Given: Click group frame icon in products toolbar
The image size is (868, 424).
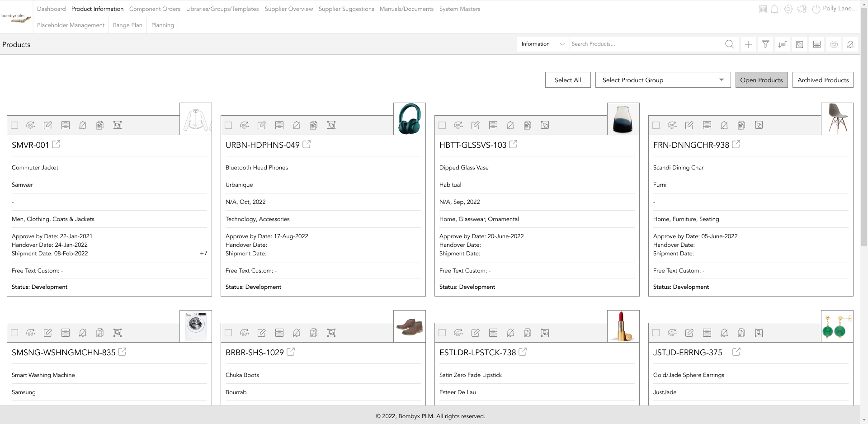Looking at the screenshot, I should click(799, 44).
